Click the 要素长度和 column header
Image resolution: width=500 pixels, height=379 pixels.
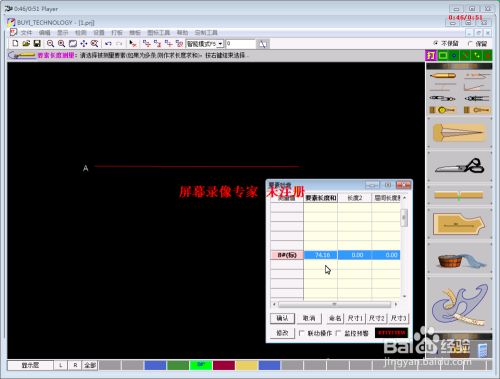pyautogui.click(x=321, y=198)
